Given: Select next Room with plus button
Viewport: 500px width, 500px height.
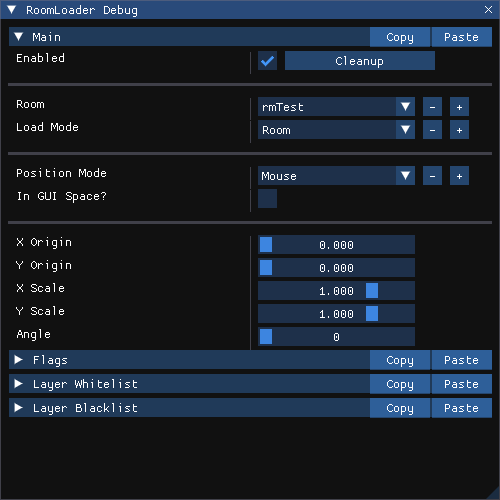Looking at the screenshot, I should [x=459, y=107].
